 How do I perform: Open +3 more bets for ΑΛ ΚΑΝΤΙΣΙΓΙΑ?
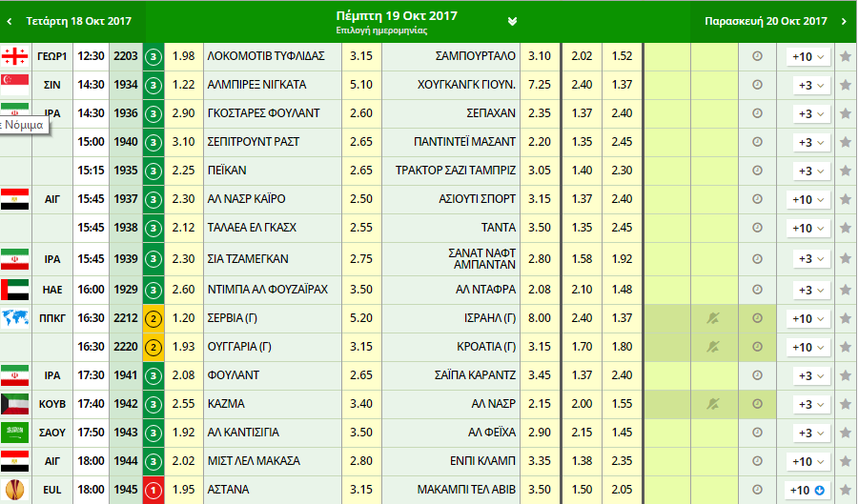click(807, 433)
